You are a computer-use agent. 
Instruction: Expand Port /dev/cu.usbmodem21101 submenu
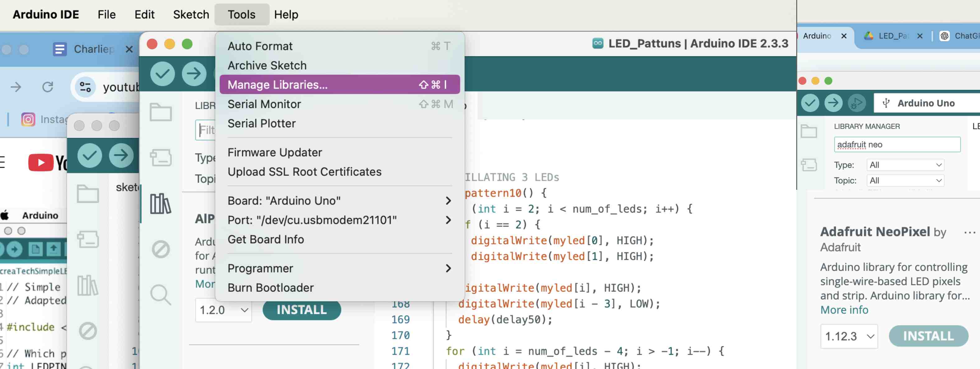point(339,220)
